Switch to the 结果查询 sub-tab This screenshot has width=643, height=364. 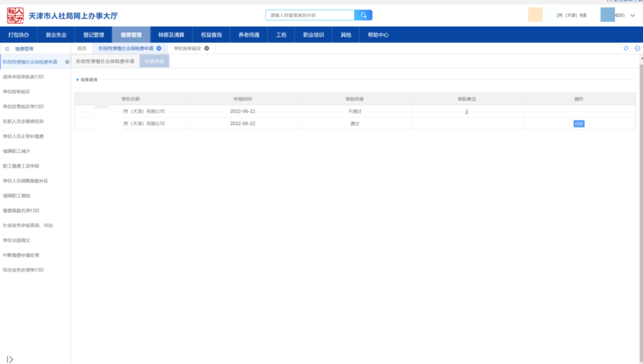point(154,61)
